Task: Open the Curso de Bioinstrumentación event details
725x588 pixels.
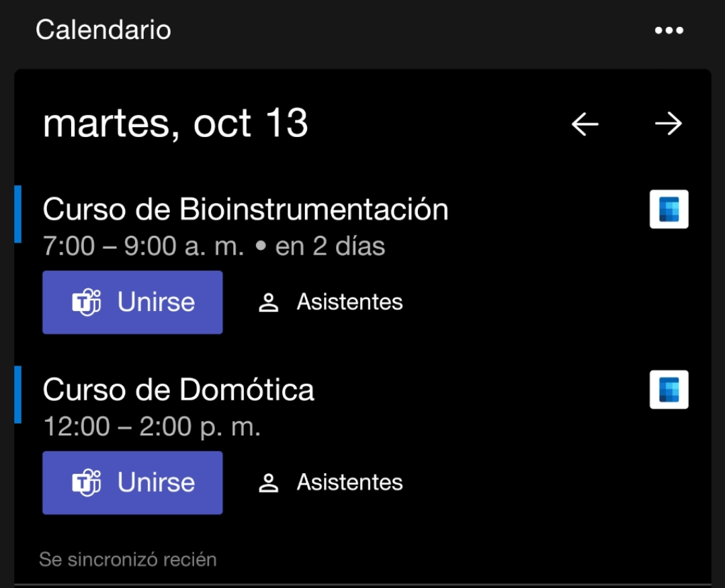Action: (246, 208)
